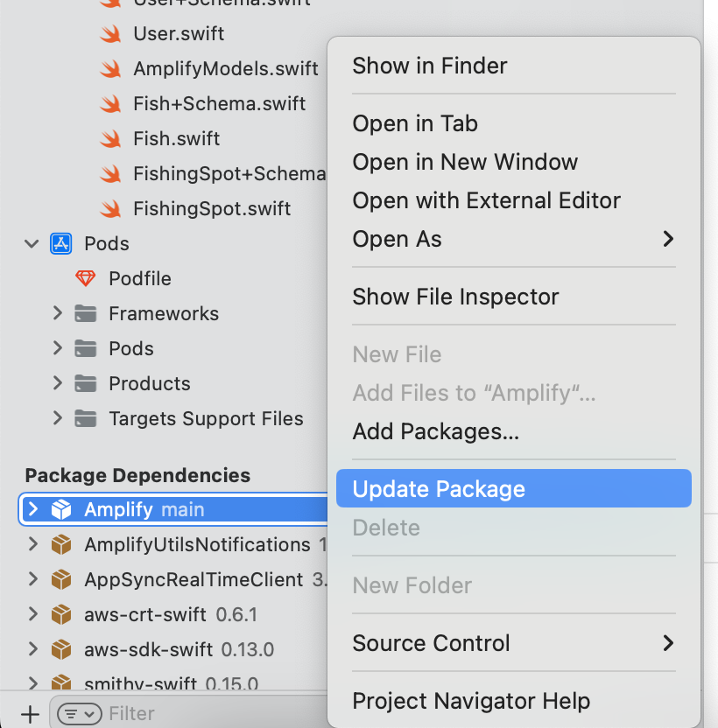Click the Swift icon beside Fish.swift

coord(109,139)
